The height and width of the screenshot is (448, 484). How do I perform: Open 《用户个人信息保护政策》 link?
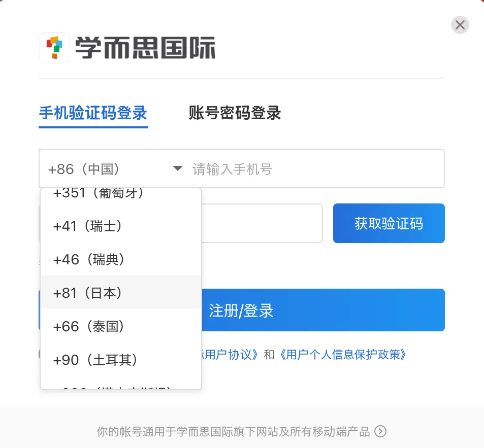(x=343, y=355)
